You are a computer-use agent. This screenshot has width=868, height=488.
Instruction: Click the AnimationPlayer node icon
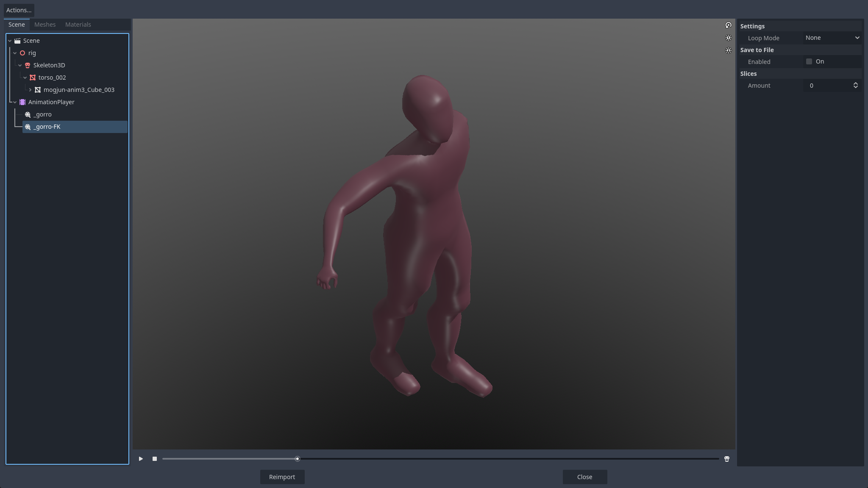click(22, 102)
